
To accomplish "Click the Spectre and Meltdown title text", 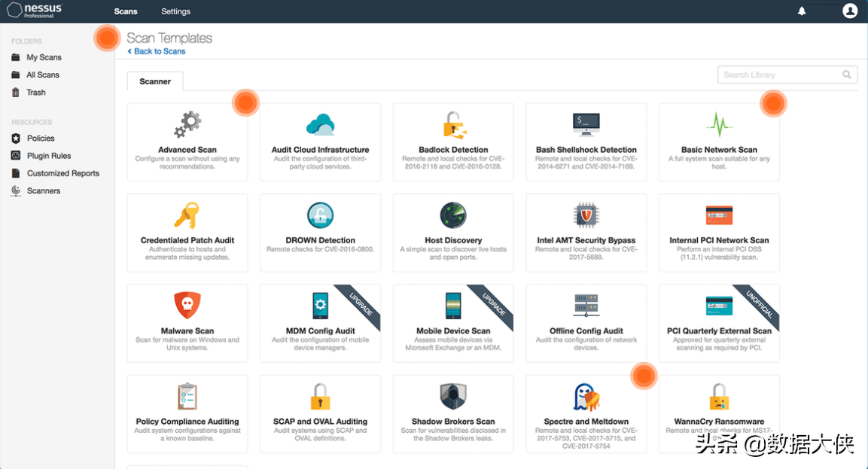I will coord(586,422).
